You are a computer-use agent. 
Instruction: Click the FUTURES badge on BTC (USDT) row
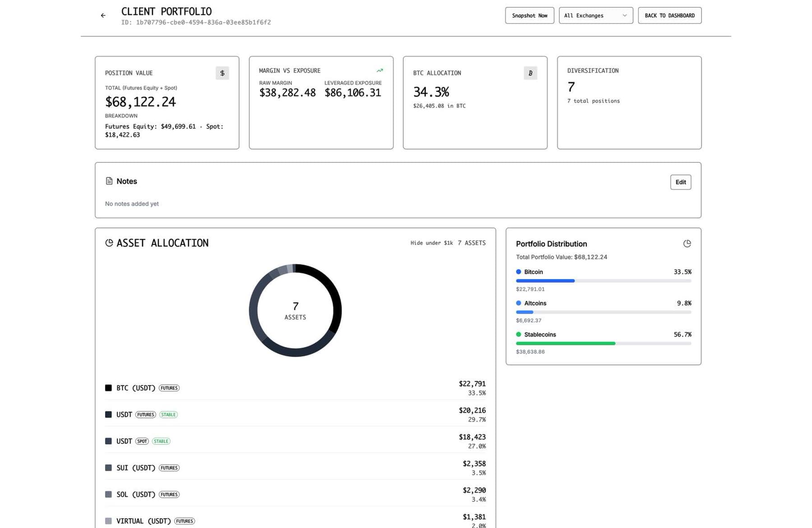(x=169, y=388)
